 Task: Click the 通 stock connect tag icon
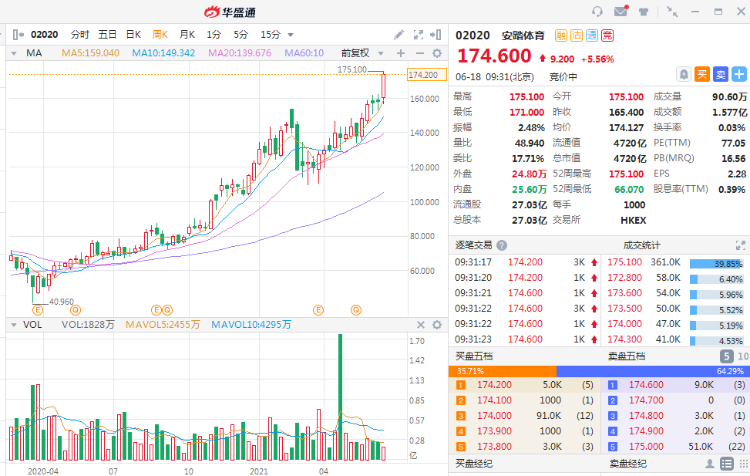(x=592, y=35)
